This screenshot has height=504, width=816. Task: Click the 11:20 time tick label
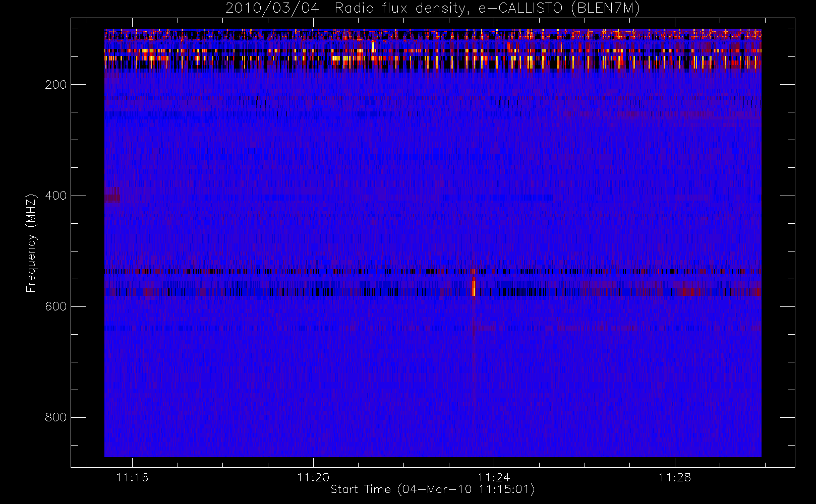(313, 477)
